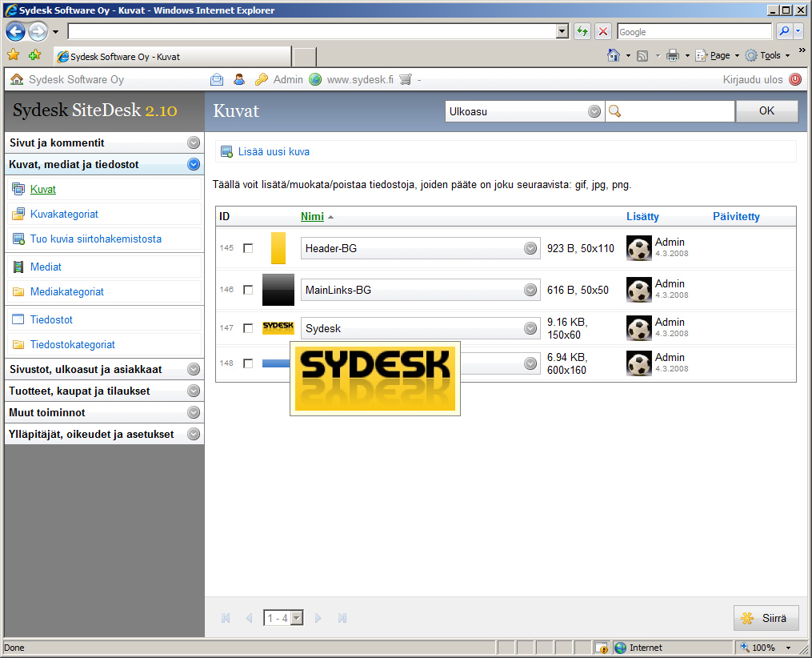
Task: Click the Header-BG yellow thumbnail
Action: point(278,248)
